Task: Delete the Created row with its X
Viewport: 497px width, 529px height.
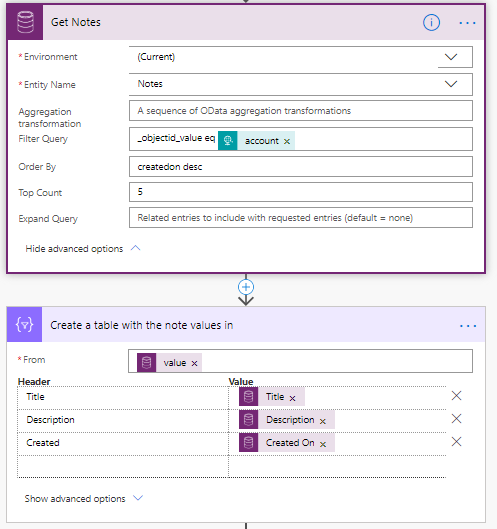Action: tap(456, 442)
